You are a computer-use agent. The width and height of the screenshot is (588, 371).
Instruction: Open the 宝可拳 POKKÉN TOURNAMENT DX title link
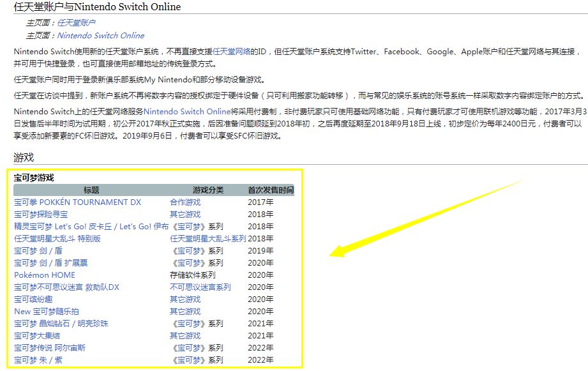[x=78, y=202]
